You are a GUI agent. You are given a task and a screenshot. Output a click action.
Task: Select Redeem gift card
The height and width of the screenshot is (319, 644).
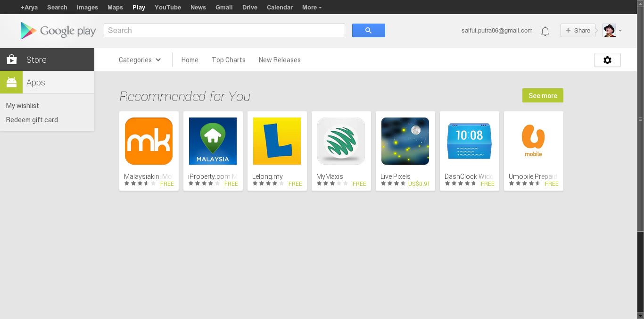tap(32, 119)
